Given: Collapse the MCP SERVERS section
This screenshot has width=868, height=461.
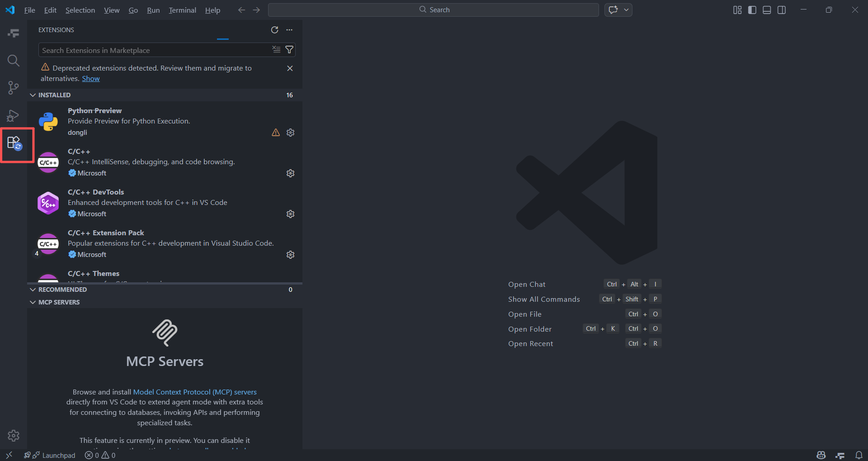Looking at the screenshot, I should coord(33,302).
